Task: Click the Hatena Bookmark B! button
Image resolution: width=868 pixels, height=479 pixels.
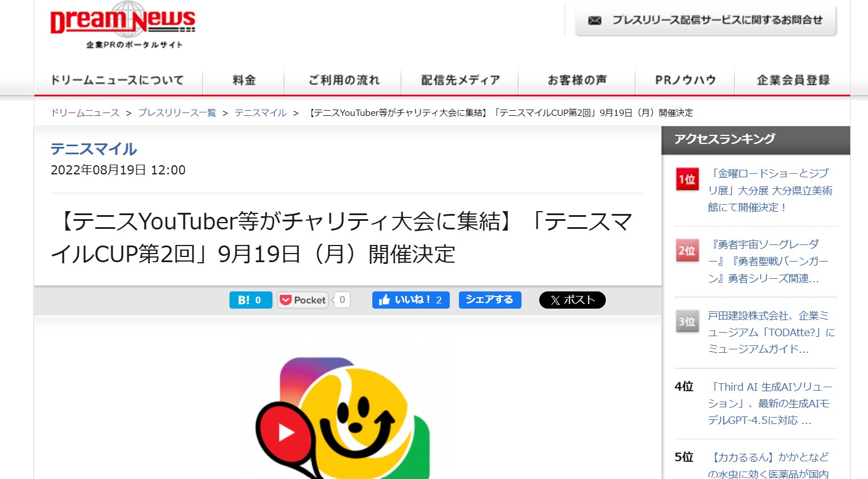Action: coord(251,300)
